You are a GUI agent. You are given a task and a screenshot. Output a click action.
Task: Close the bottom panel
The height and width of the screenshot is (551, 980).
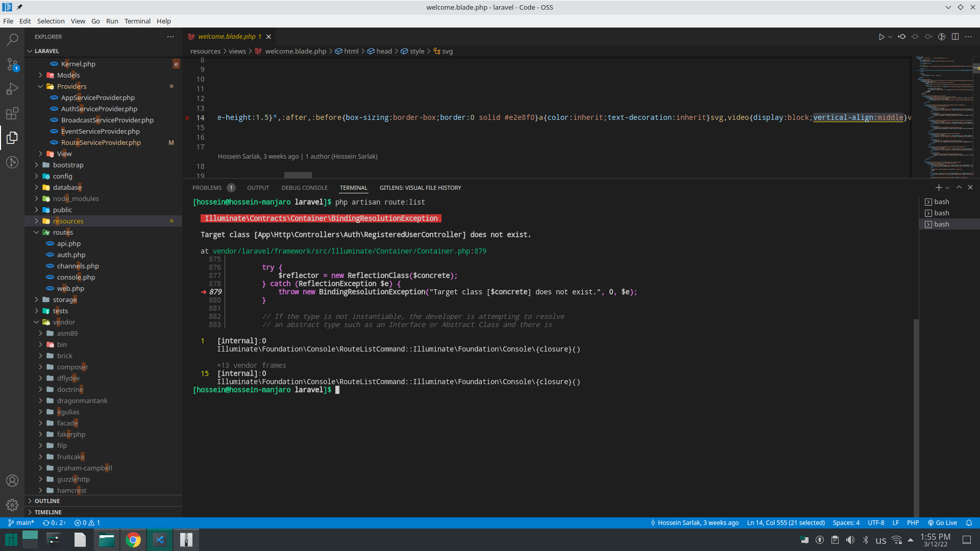(x=970, y=188)
